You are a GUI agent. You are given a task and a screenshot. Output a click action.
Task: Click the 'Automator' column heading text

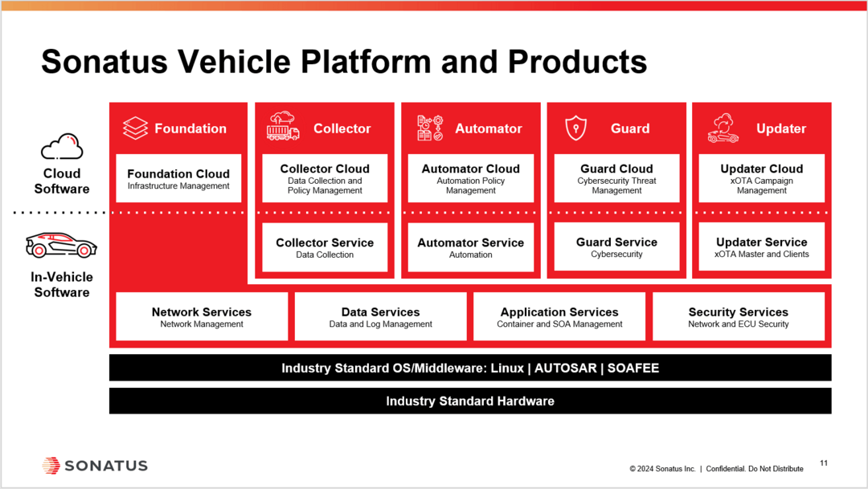(x=489, y=128)
